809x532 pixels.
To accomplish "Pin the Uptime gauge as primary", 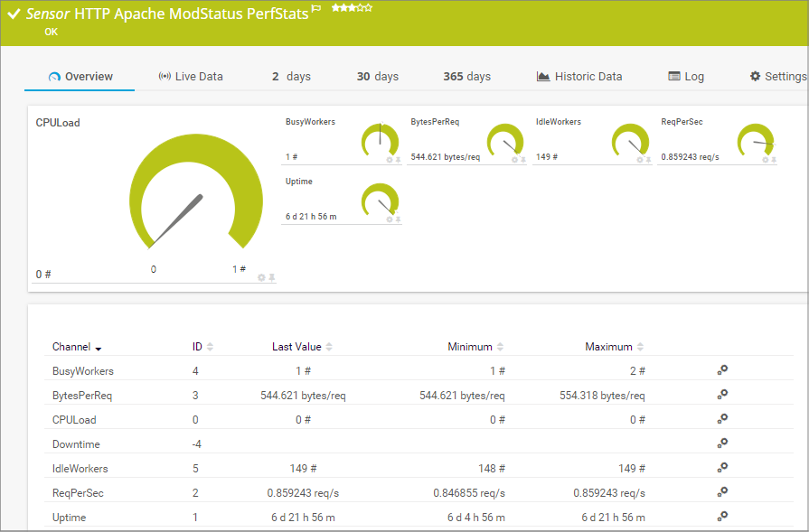I will point(398,219).
